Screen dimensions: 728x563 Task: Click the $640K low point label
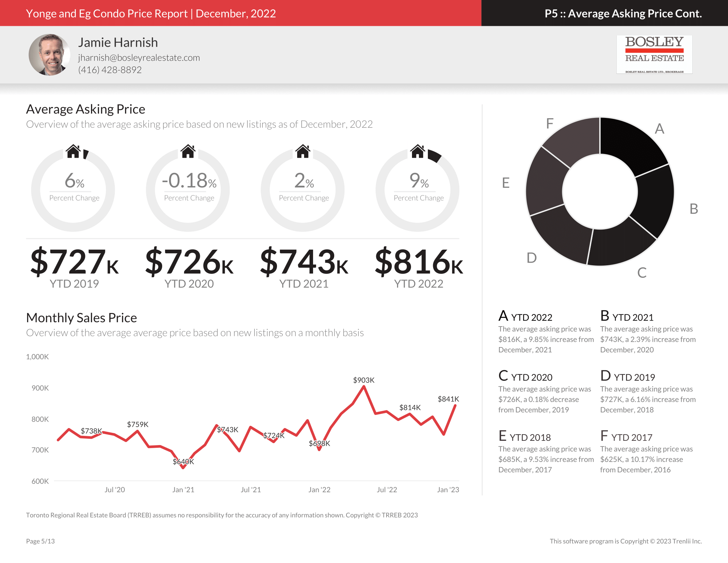click(x=183, y=462)
